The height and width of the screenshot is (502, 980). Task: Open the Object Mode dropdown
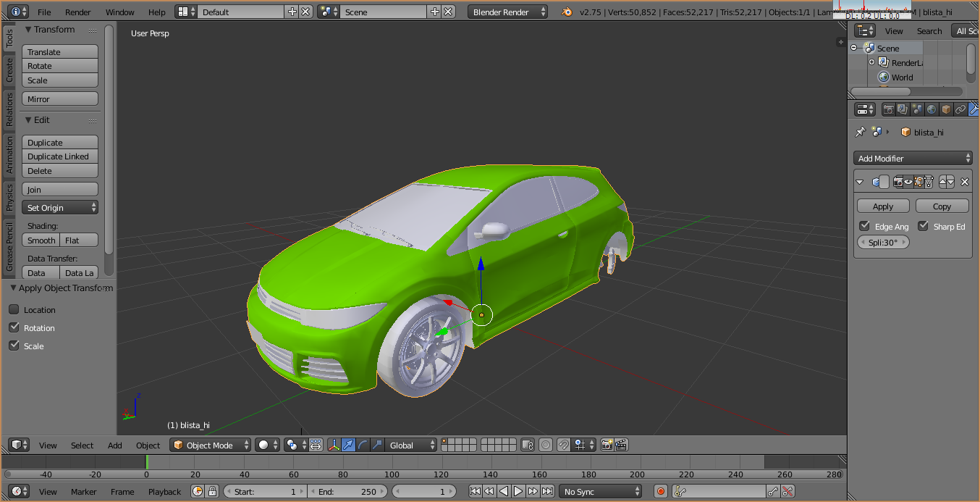[210, 445]
